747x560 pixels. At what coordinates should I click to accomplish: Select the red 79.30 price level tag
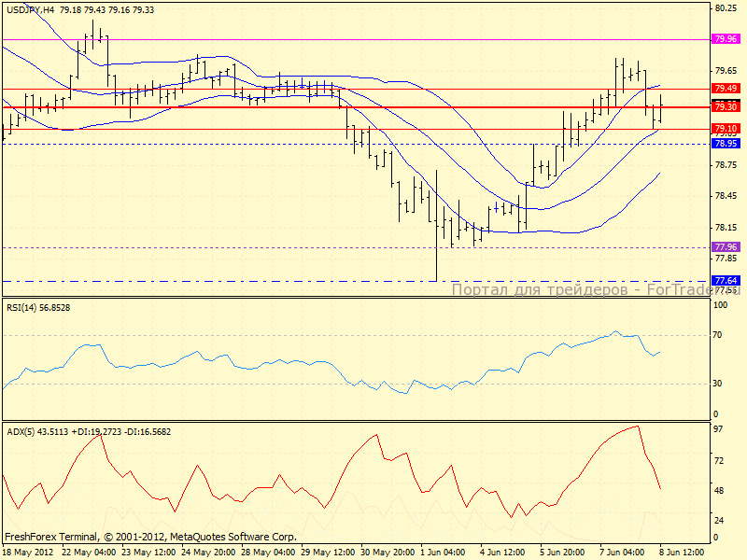click(726, 107)
